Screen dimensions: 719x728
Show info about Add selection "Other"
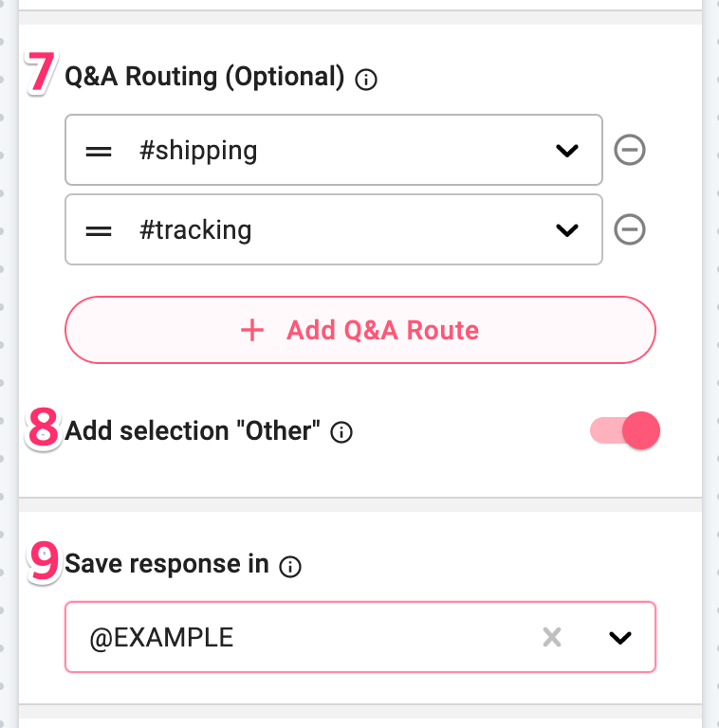pos(341,432)
